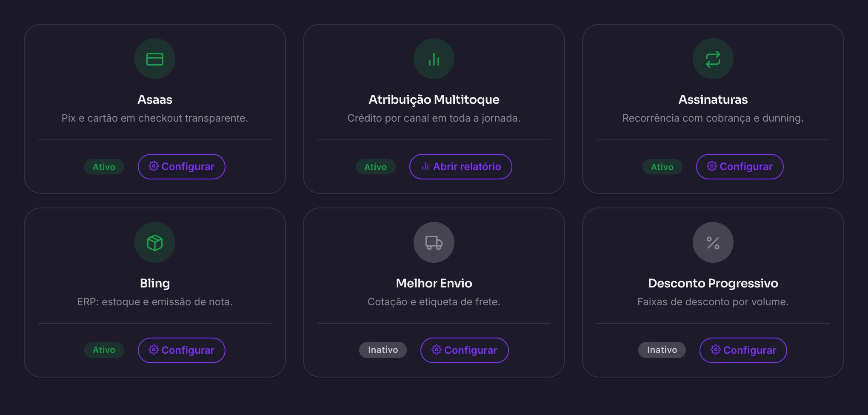Open Configurar for Bling

[x=182, y=350]
